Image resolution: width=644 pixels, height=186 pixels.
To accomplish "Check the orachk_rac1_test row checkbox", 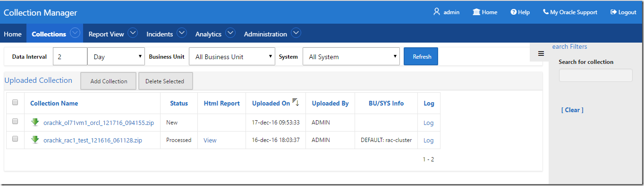I will pos(15,139).
